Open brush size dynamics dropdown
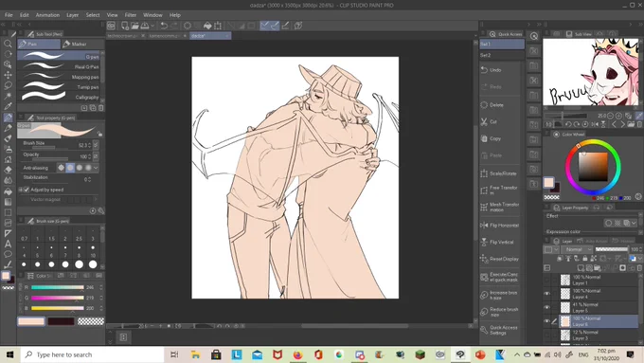 [x=96, y=145]
